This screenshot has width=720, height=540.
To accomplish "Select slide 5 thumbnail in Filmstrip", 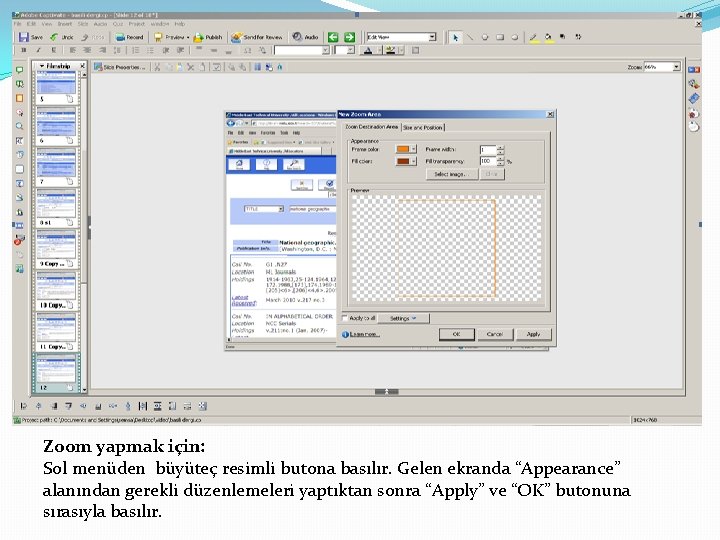I will 56,83.
